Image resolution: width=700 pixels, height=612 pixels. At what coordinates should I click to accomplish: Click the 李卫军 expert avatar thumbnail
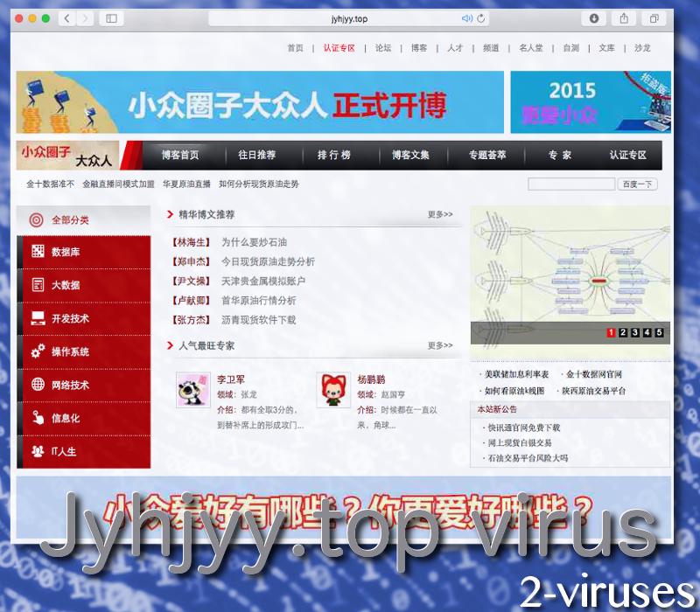click(191, 390)
